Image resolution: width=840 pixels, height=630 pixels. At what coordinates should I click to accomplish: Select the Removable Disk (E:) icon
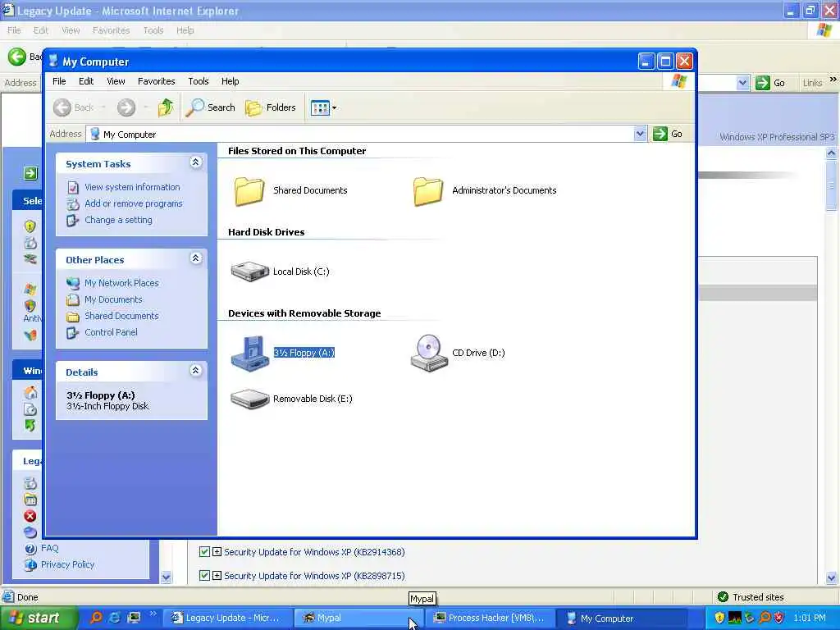pos(249,399)
